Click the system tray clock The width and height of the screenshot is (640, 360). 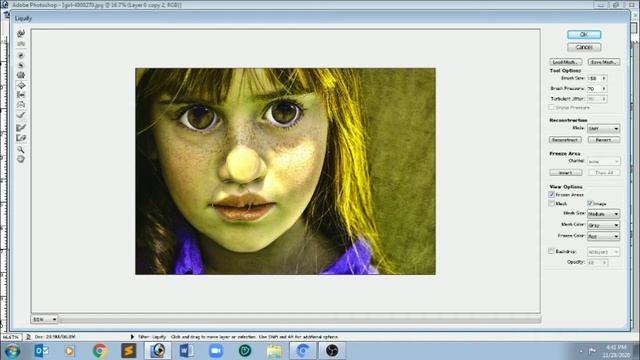coord(618,351)
